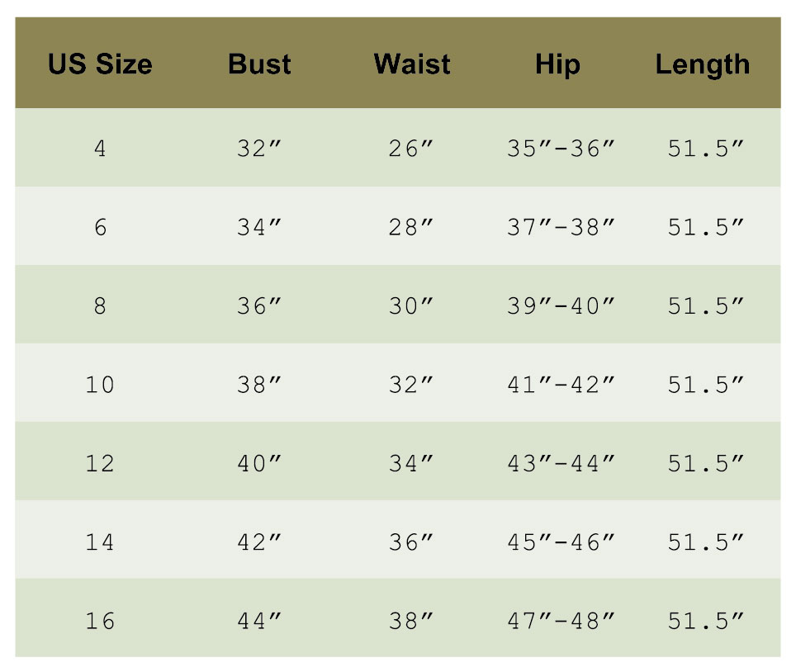
Task: Click the Length column header
Action: 703,64
